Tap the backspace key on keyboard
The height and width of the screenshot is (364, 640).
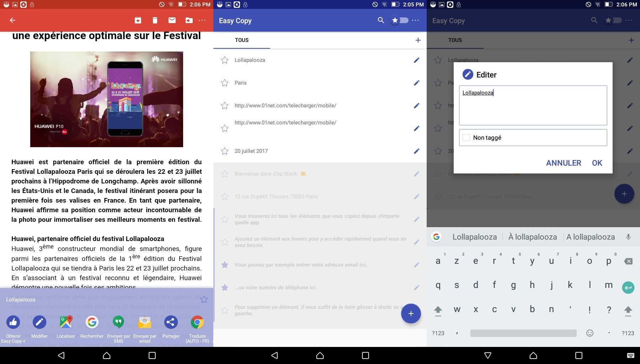pos(628,261)
